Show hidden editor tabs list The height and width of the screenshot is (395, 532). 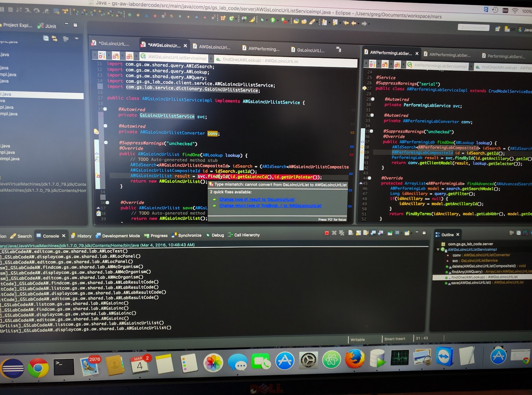pos(339,49)
